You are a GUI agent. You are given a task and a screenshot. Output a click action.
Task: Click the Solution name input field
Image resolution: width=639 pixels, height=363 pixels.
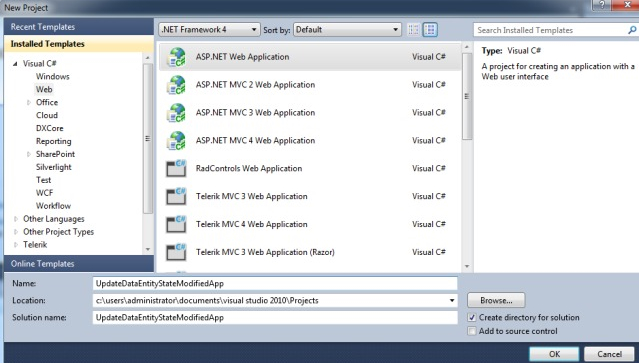[x=275, y=318]
